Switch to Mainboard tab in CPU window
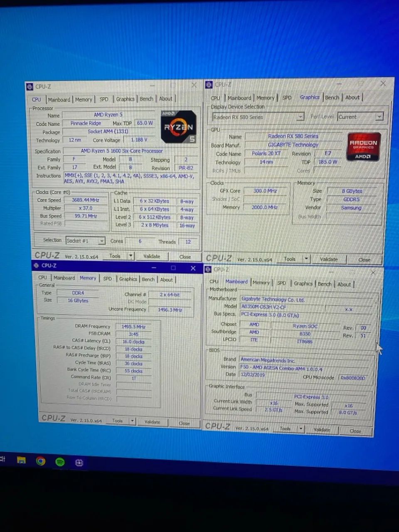 click(59, 100)
